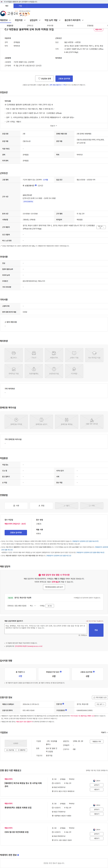Click the 면접 screening step
Image resolution: width=108 pixels, height=868 pixels.
[41, 506]
